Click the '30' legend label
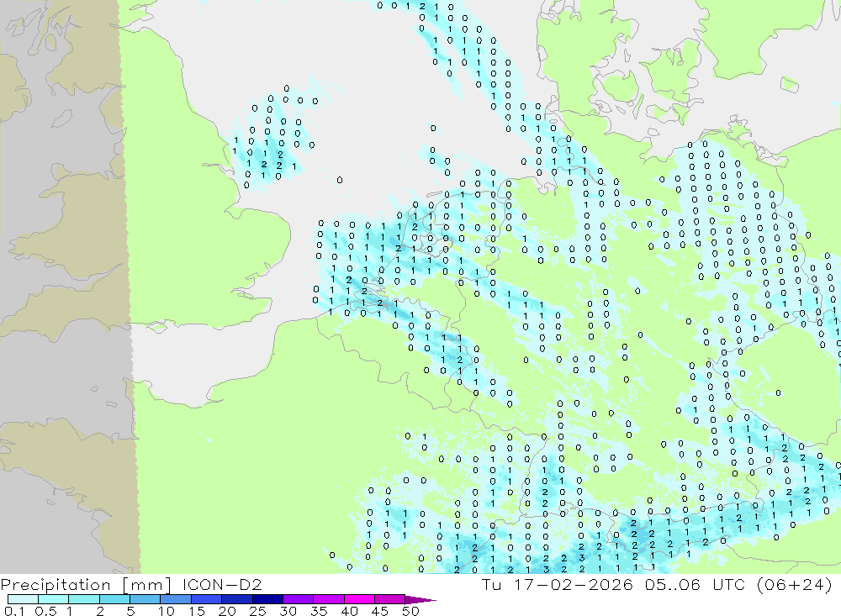This screenshot has height=616, width=841. pos(288,611)
